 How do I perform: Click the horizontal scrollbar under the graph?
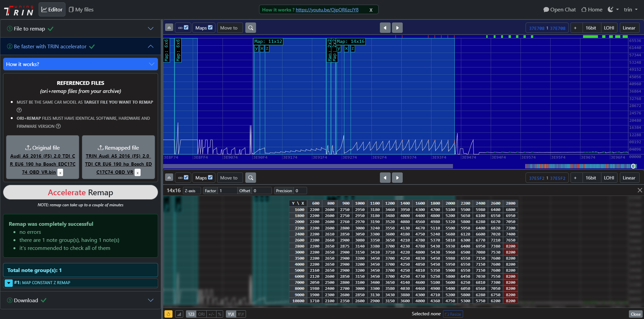[308, 166]
